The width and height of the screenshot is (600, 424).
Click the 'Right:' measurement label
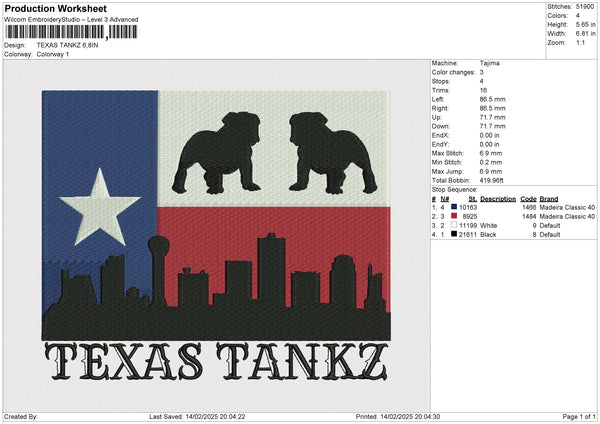click(x=440, y=108)
